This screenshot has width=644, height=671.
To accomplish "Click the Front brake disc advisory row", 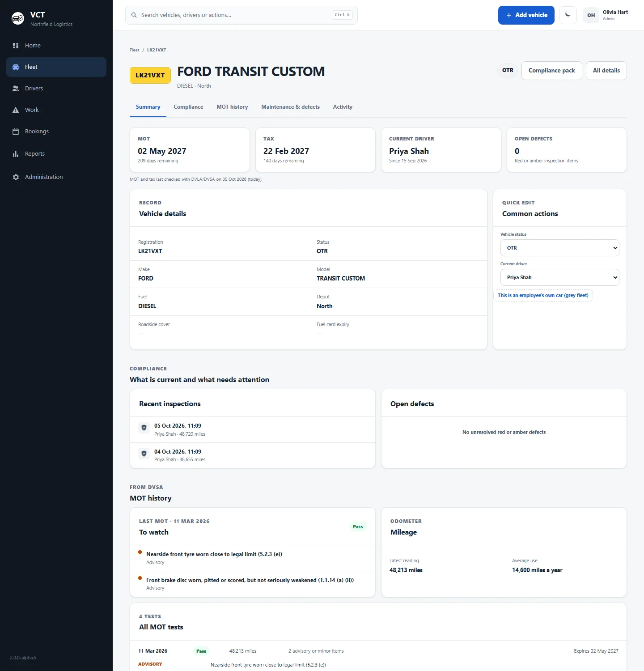I will tap(253, 584).
